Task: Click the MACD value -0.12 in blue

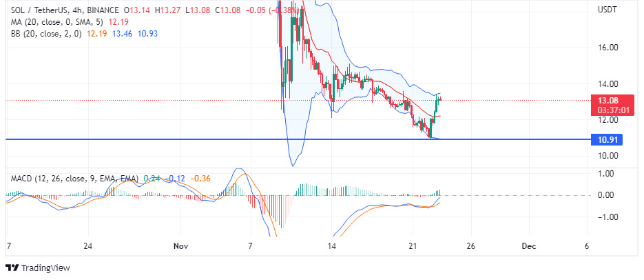Action: tap(176, 179)
